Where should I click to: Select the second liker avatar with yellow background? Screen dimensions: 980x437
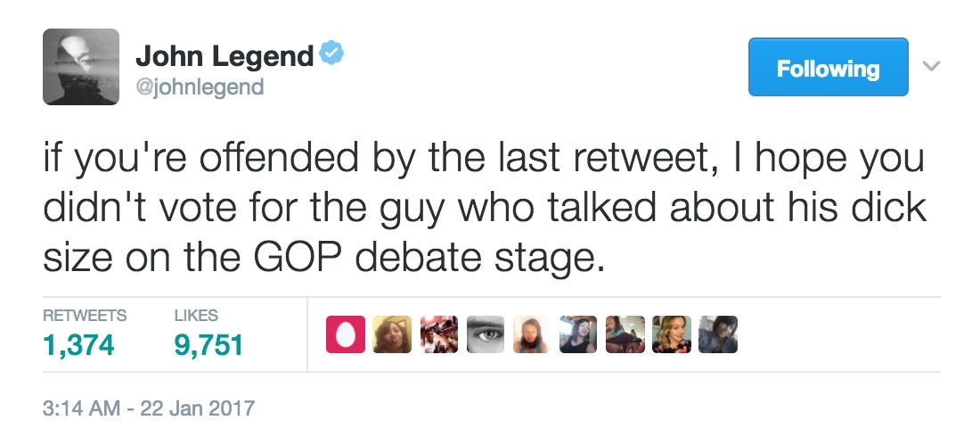tap(392, 334)
